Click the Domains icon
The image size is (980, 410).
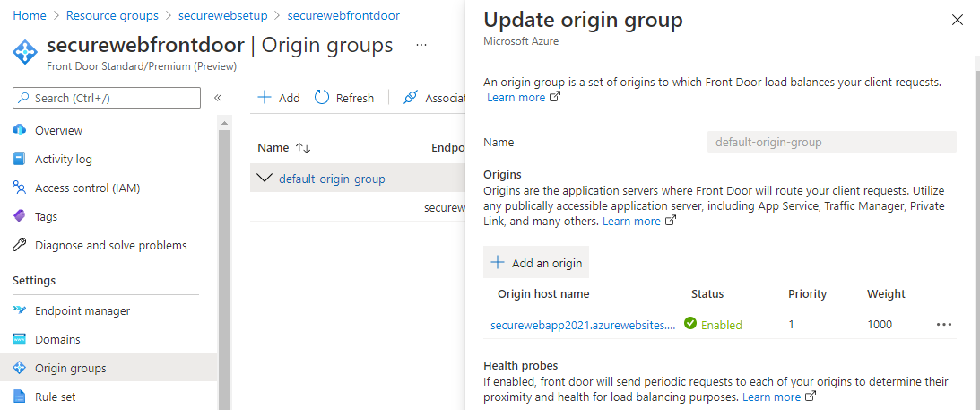(x=20, y=339)
